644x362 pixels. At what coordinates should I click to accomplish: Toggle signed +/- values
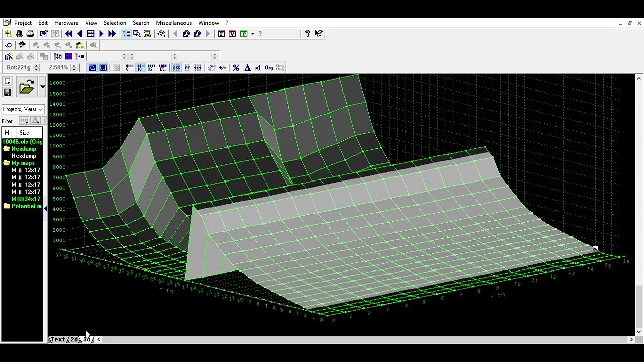click(x=222, y=68)
